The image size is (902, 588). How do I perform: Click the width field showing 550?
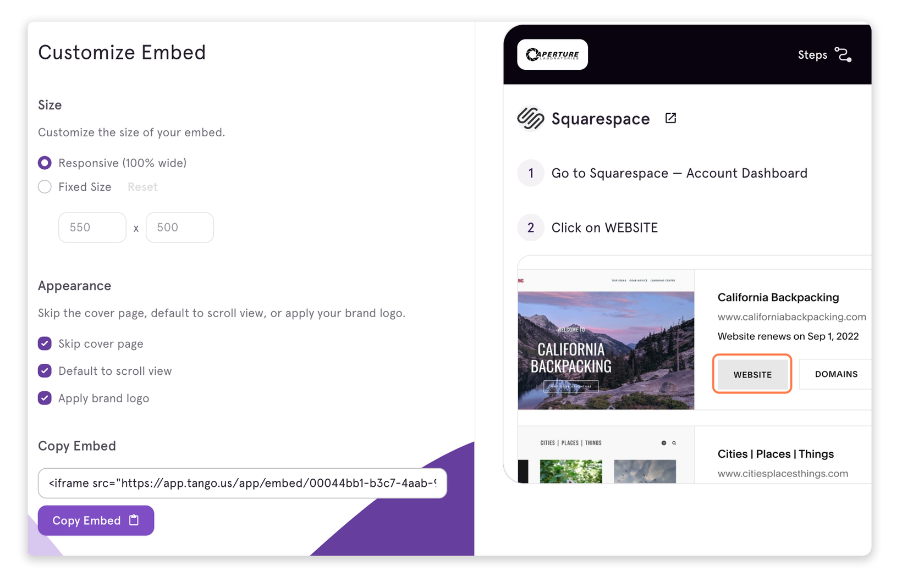click(92, 228)
